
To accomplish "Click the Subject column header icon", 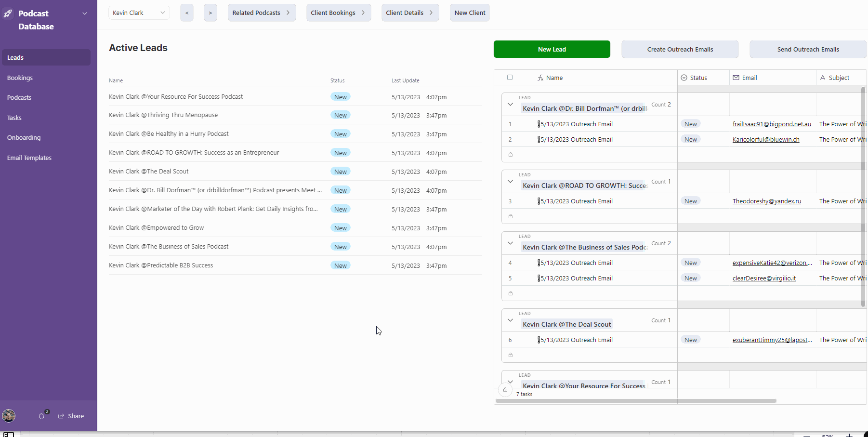I will coord(823,78).
